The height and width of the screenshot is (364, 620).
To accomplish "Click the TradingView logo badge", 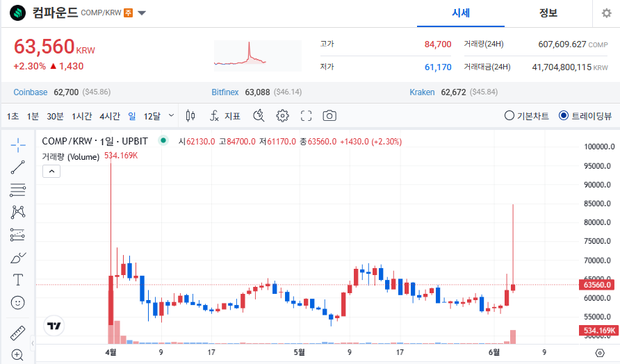I will click(54, 326).
